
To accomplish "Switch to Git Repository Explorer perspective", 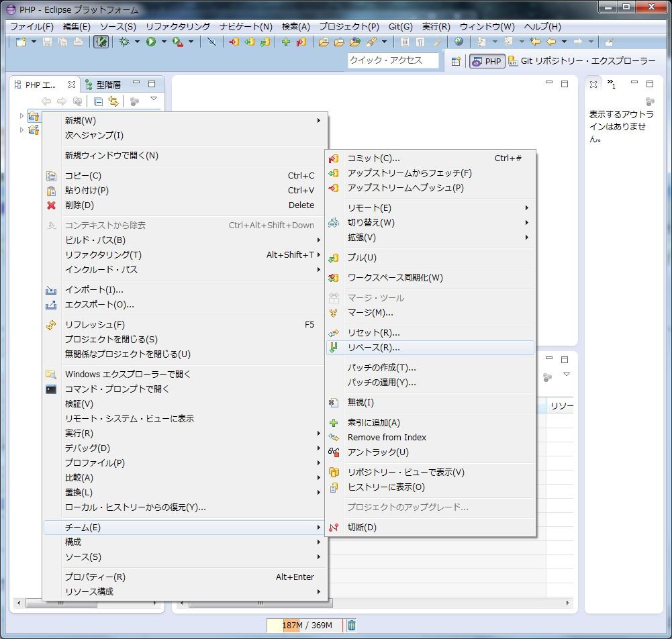I will [x=582, y=61].
